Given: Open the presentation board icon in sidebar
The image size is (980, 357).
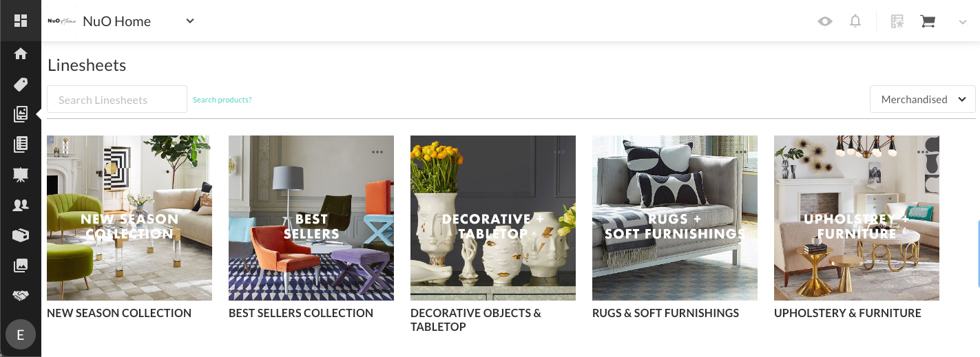Looking at the screenshot, I should point(21,175).
